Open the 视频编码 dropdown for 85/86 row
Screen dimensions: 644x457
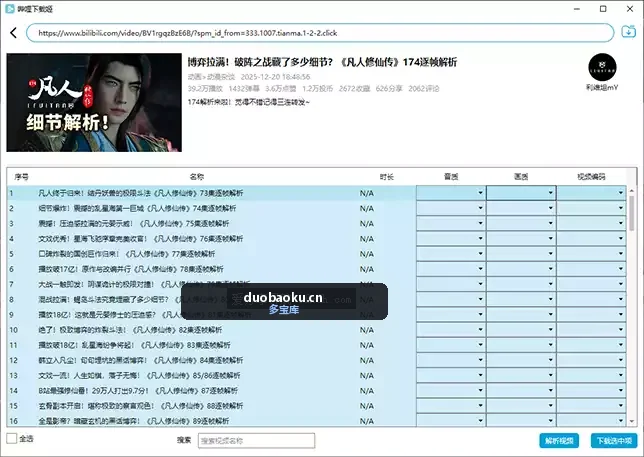pyautogui.click(x=591, y=375)
